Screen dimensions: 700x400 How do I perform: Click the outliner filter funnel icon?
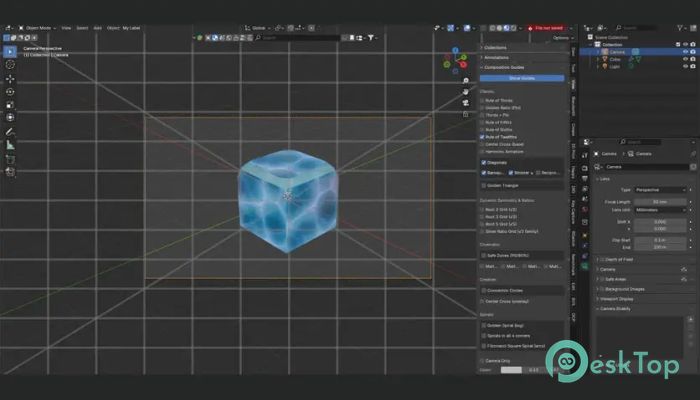[x=680, y=28]
